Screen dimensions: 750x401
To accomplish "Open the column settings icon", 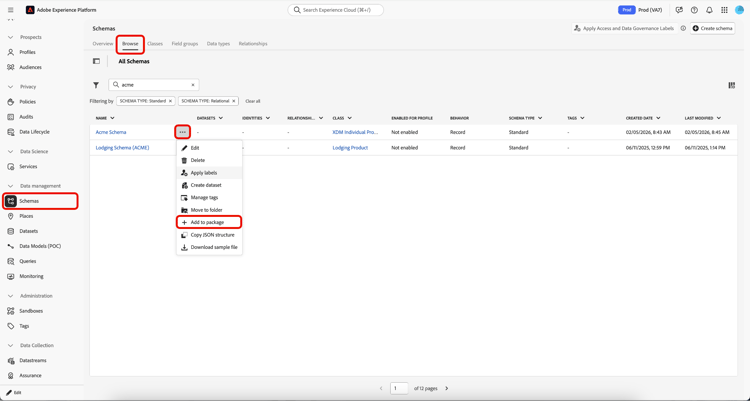I will (731, 85).
